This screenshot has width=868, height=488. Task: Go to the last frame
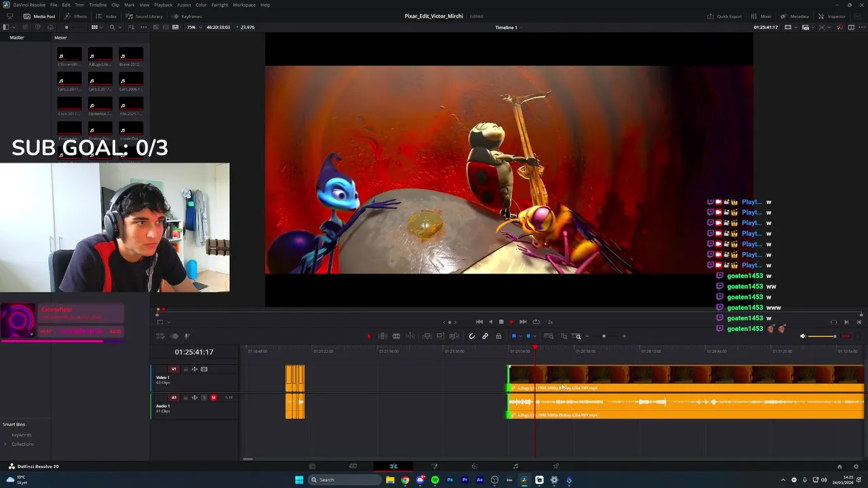[x=523, y=322]
